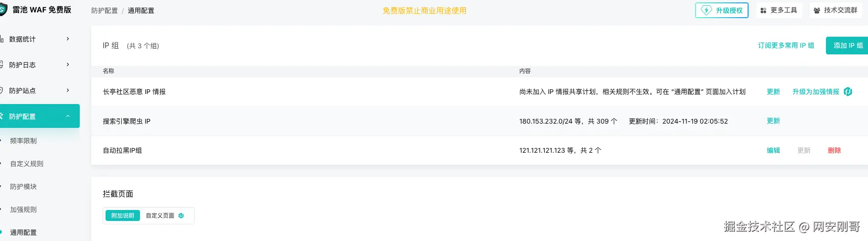868x241 pixels.
Task: Open the 订阅更多常用 IP 组 link
Action: 786,45
